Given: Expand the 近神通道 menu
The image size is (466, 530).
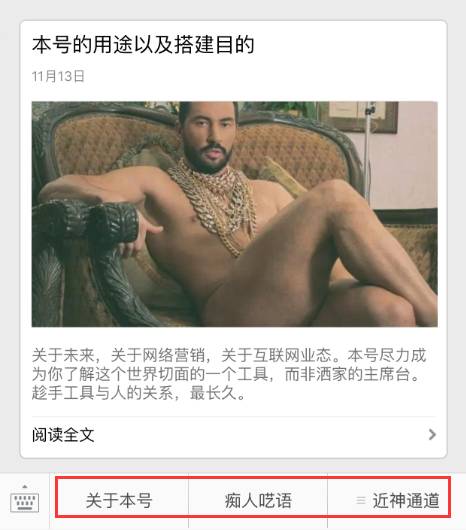Looking at the screenshot, I should point(397,500).
